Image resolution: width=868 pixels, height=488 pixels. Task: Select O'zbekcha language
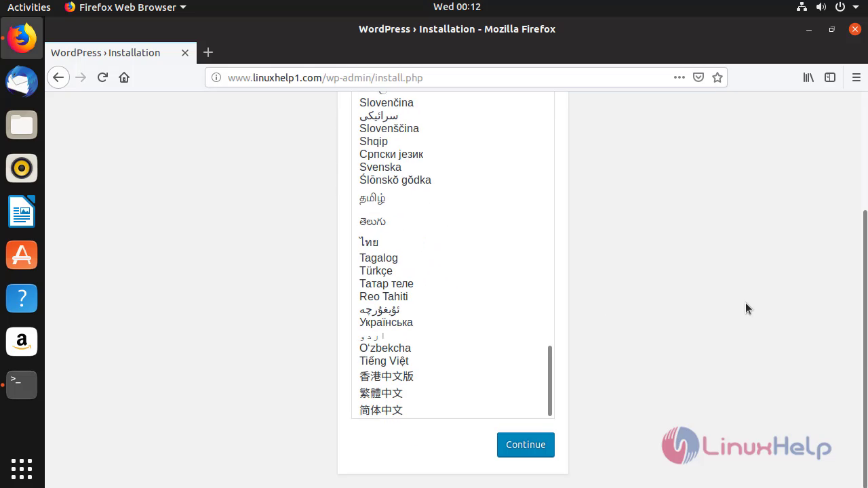pos(385,348)
